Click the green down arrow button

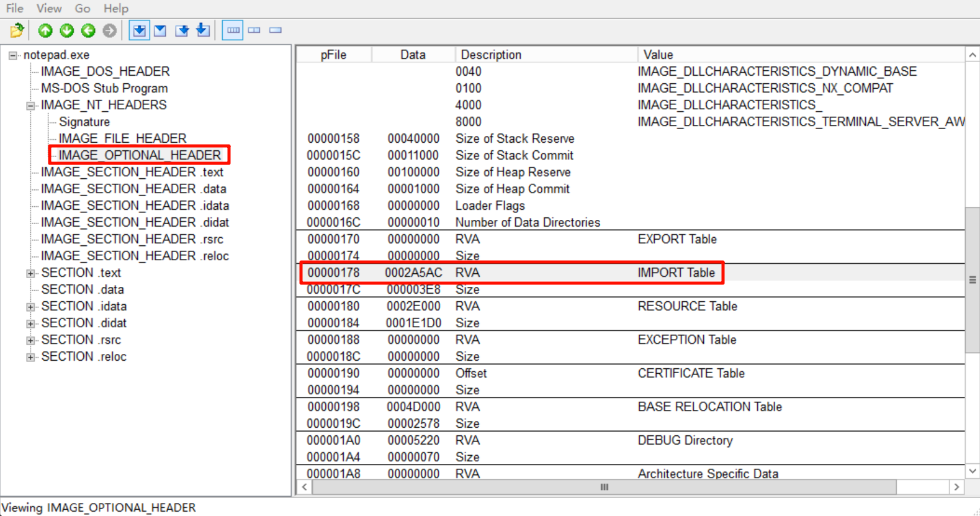click(x=66, y=30)
